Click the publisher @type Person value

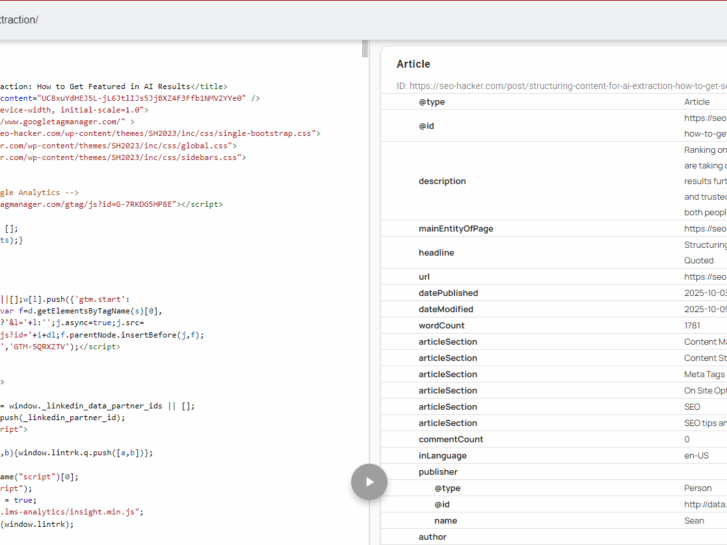point(697,488)
